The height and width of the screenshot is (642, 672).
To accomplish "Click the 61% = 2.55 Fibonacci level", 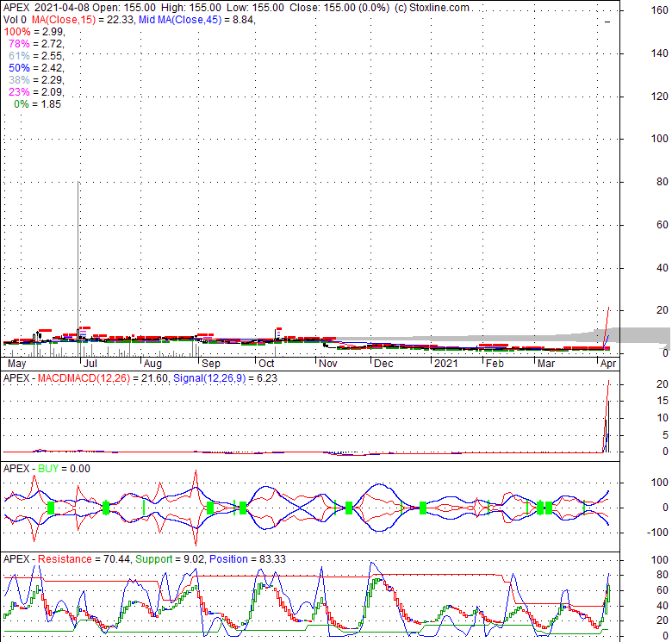I will click(x=36, y=56).
